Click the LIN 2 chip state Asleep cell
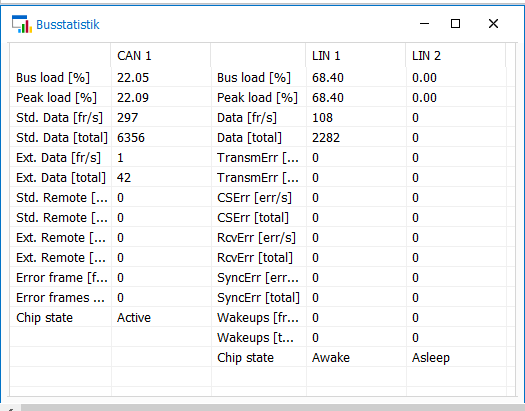This screenshot has height=411, width=525. (431, 358)
